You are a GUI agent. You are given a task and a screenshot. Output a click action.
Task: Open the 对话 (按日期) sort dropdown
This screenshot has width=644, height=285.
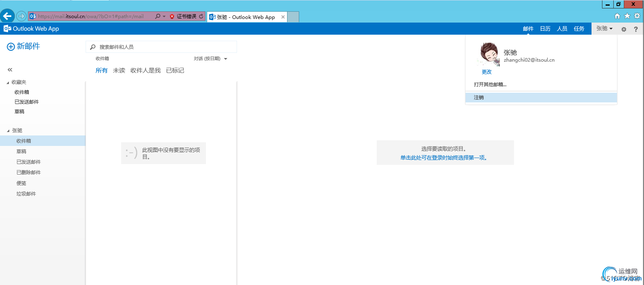(x=210, y=59)
